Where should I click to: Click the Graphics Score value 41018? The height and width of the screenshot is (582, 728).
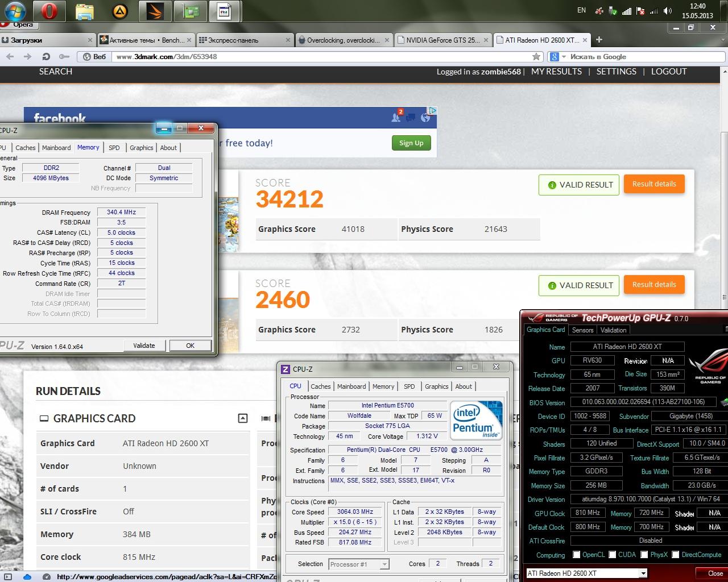[353, 229]
